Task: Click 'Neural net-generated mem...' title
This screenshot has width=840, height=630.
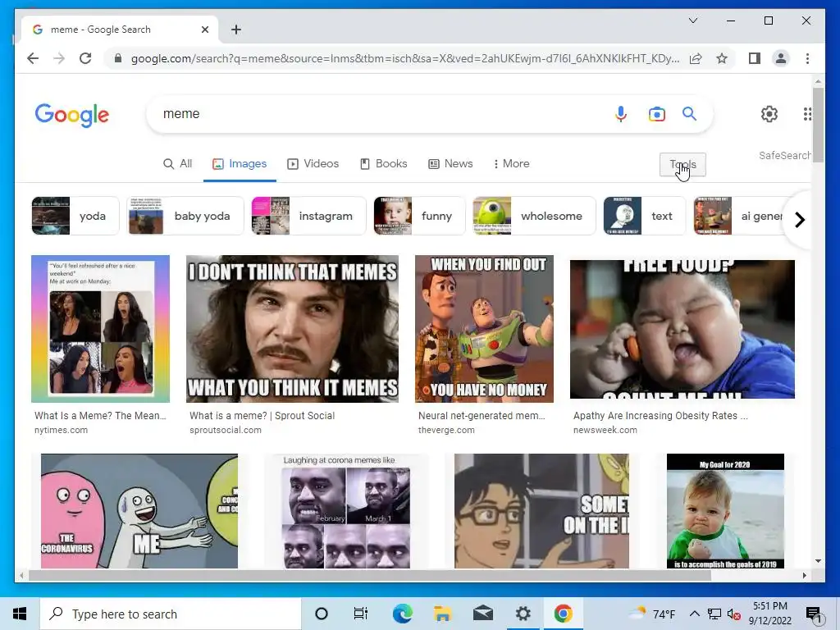Action: click(x=482, y=416)
